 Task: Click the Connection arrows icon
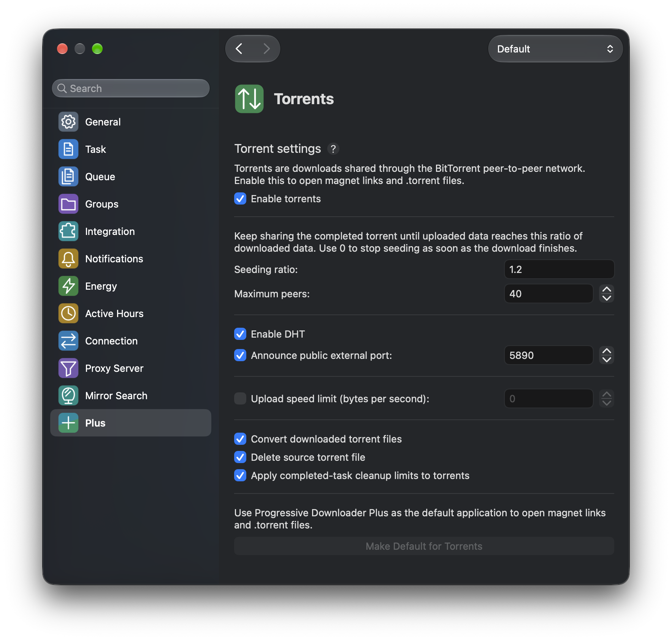point(68,341)
